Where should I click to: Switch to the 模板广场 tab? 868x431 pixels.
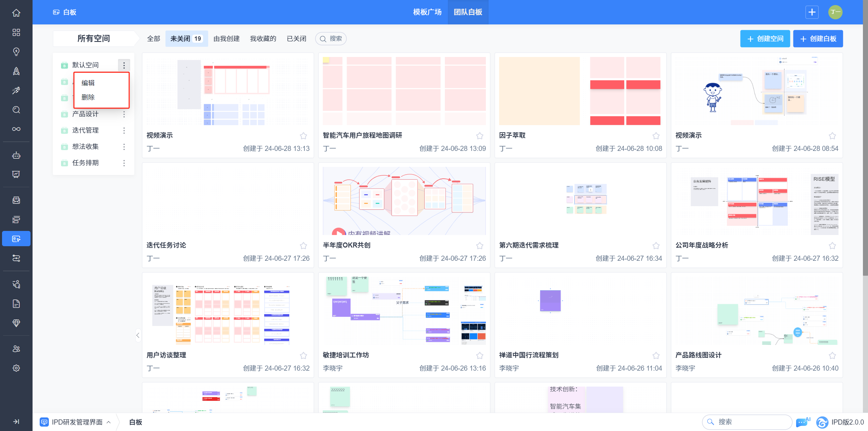(x=427, y=12)
